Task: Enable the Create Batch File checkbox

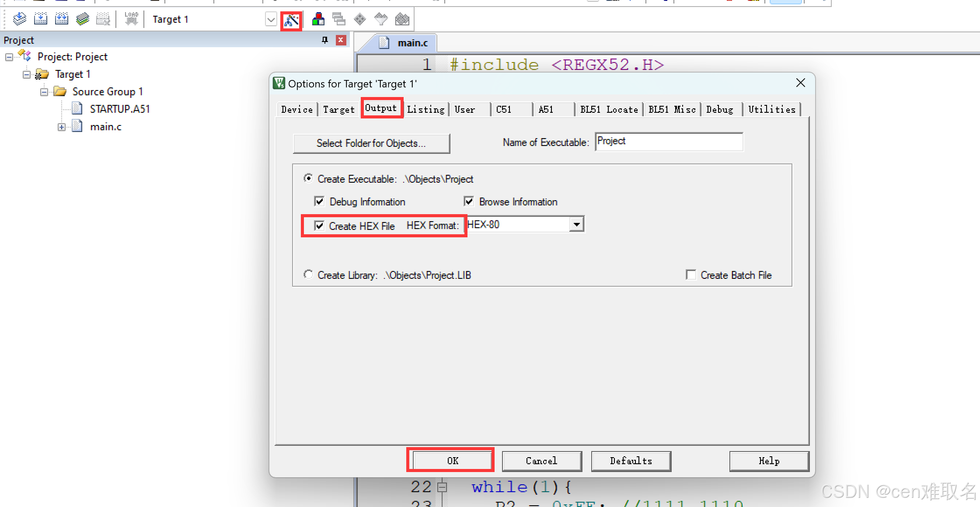Action: point(691,275)
